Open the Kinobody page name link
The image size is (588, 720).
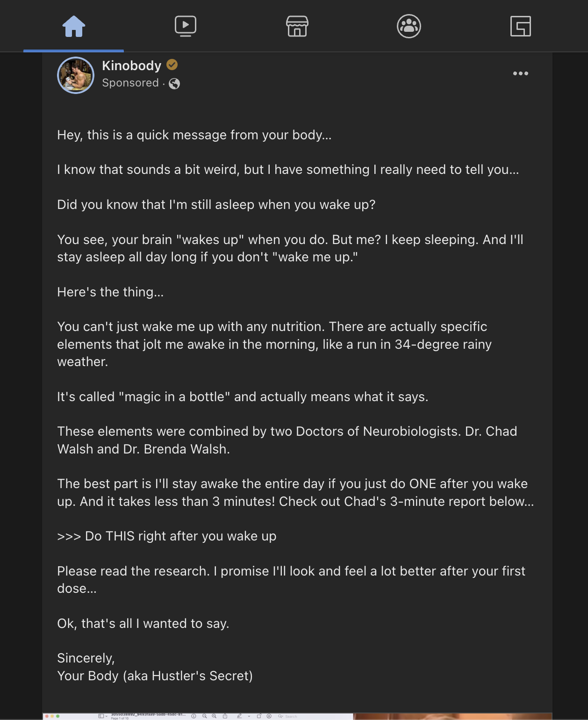(x=131, y=65)
